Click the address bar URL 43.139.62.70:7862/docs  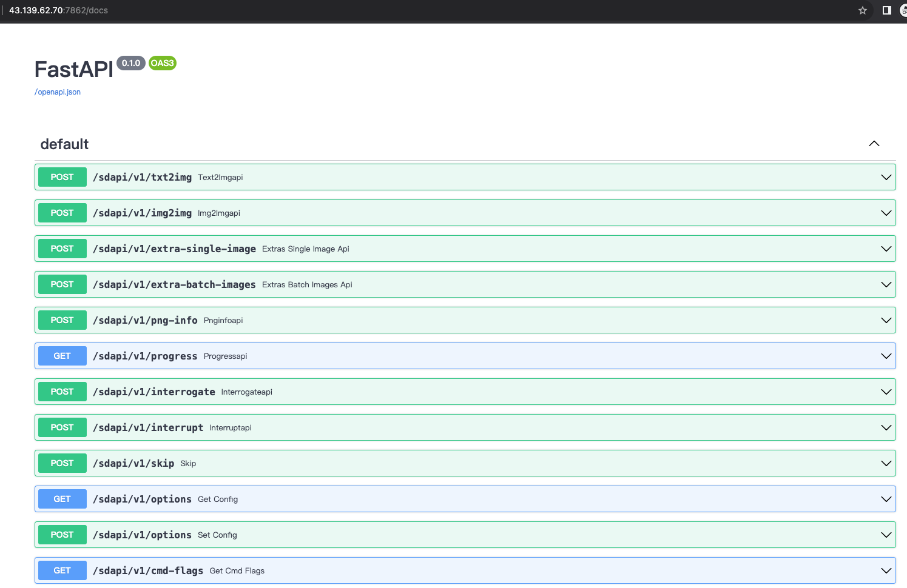pyautogui.click(x=58, y=10)
